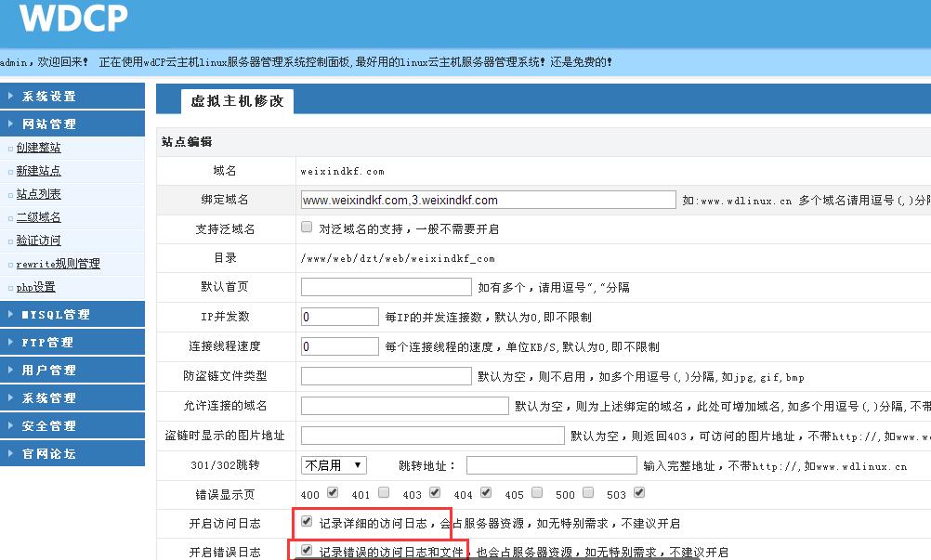
Task: Go to 站点列表 in sidebar
Action: 38,194
